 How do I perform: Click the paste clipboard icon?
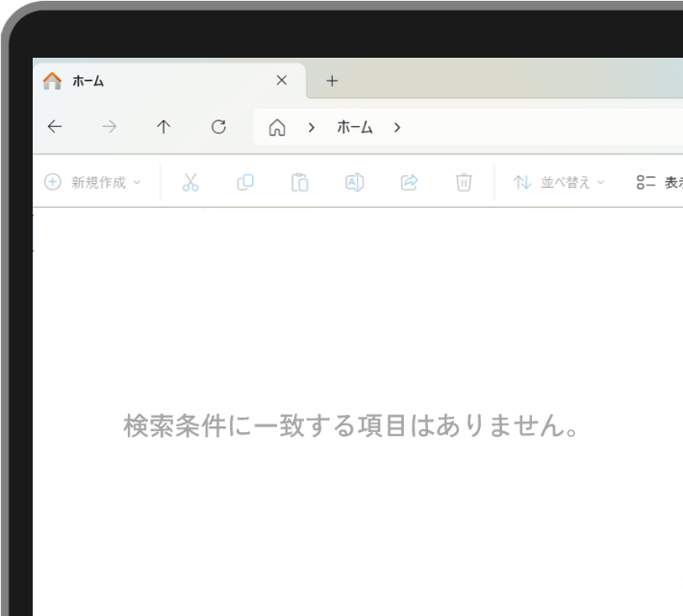click(300, 182)
